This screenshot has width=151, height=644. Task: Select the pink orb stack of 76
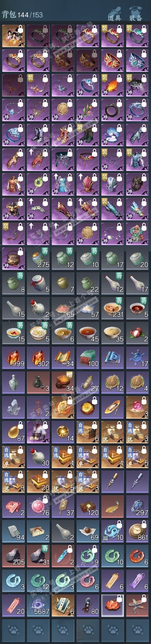38,506
